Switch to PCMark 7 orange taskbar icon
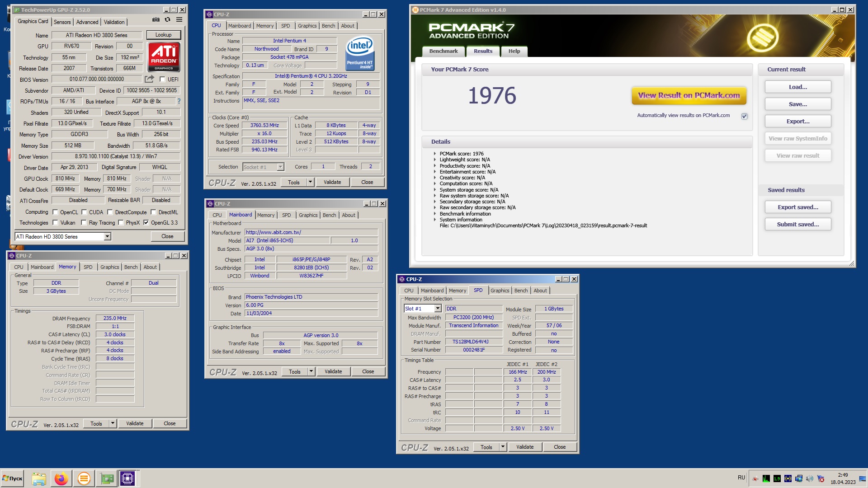868x488 pixels. pos(84,479)
